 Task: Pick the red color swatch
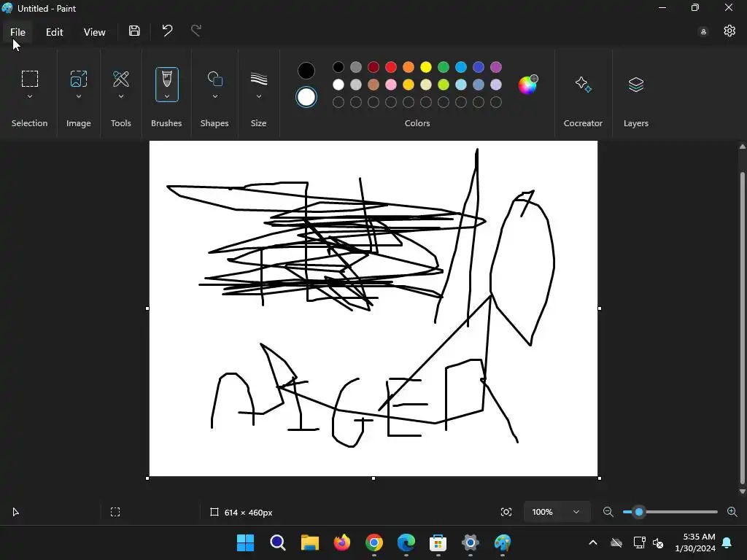pos(391,67)
